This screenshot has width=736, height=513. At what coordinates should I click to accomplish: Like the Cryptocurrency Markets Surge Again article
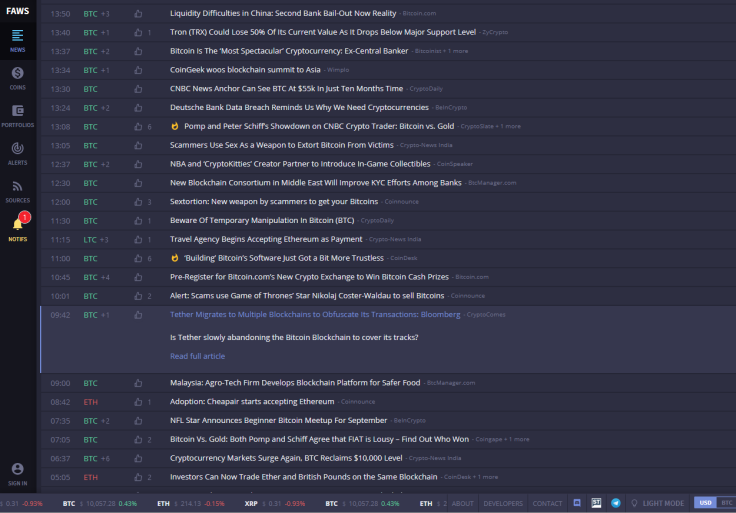coord(138,458)
